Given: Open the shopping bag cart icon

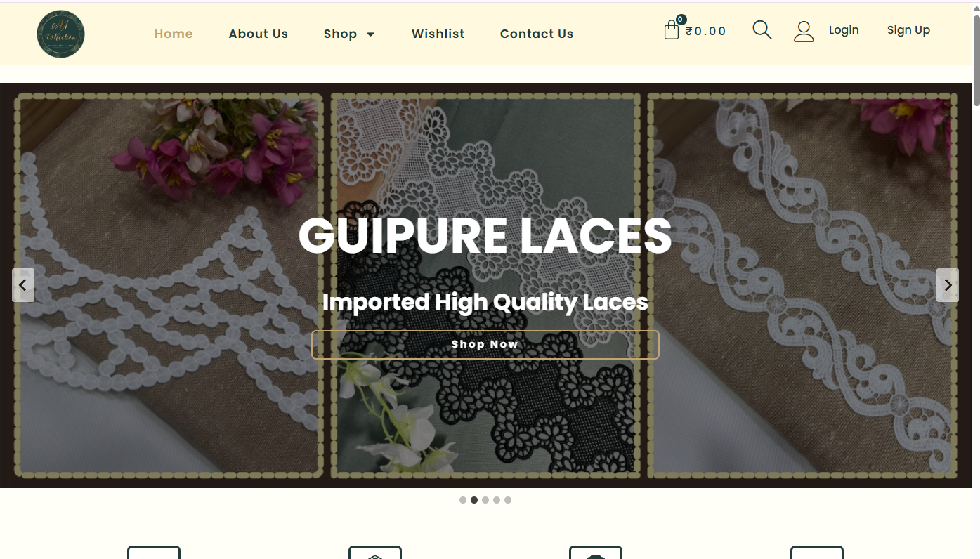Looking at the screenshot, I should click(x=671, y=30).
